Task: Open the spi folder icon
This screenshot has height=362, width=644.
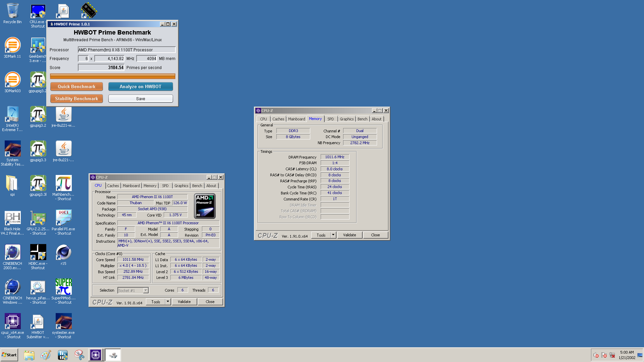Action: (x=12, y=186)
